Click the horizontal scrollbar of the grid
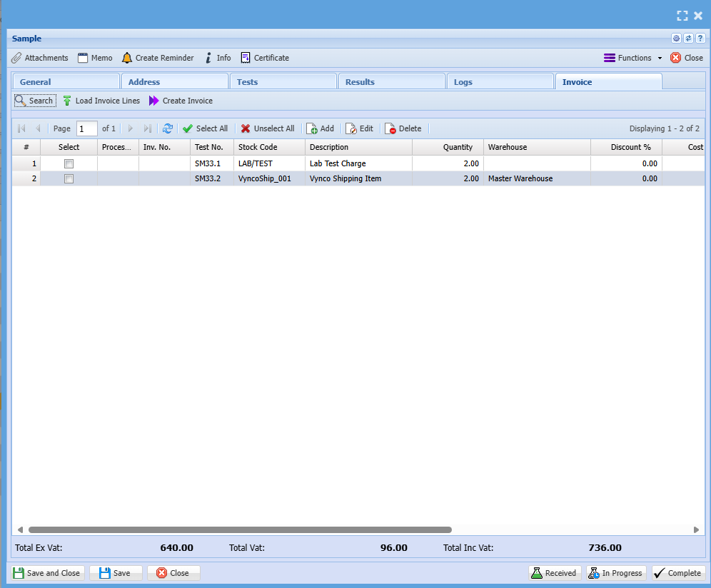The height and width of the screenshot is (588, 711). 239,530
